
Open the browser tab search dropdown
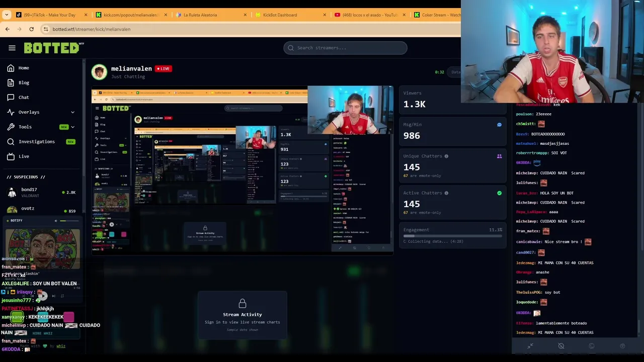(x=7, y=15)
